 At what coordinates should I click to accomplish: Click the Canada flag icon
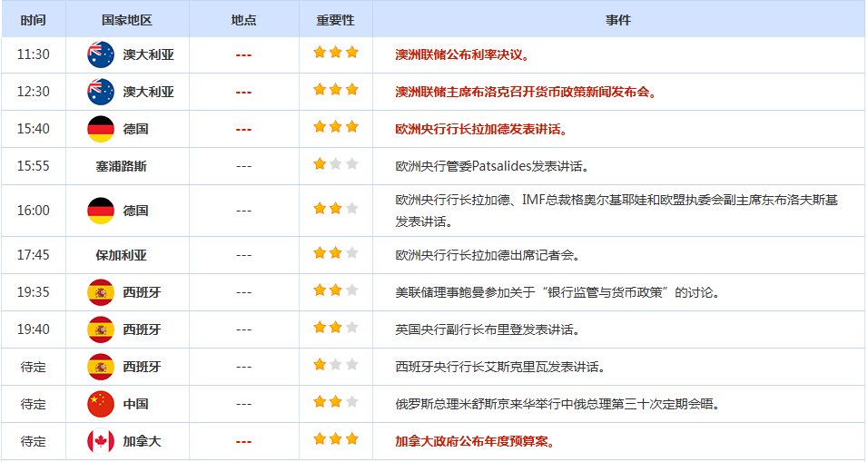point(101,442)
